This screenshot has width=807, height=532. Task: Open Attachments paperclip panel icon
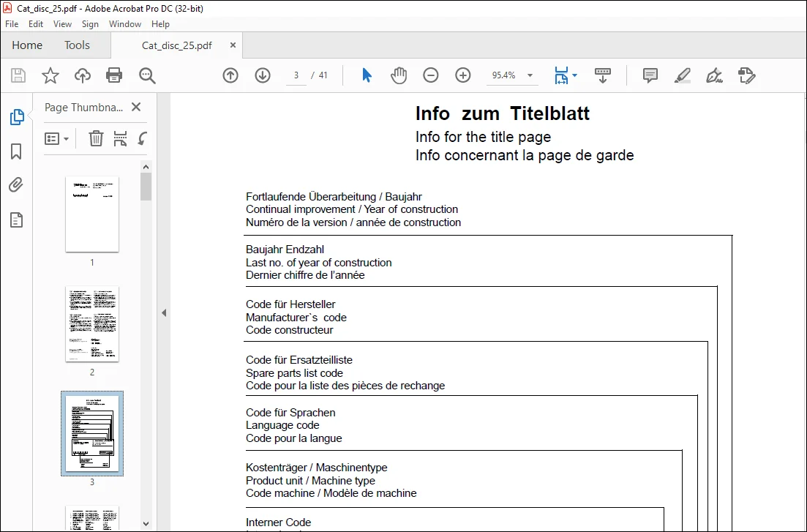pyautogui.click(x=16, y=185)
